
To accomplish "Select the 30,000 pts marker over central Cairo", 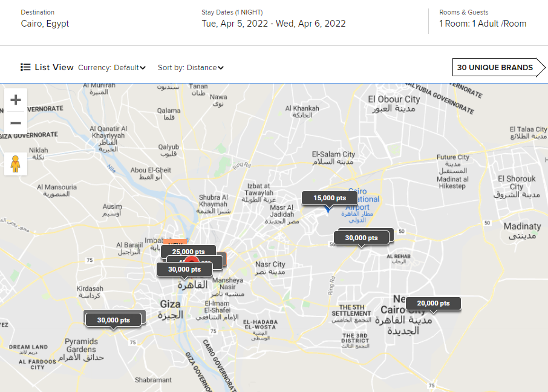I will (x=184, y=269).
